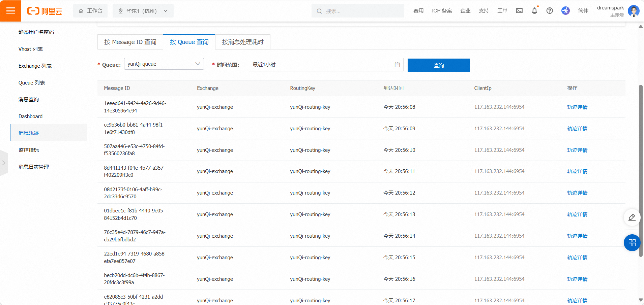Open the orange hamburger menu
This screenshot has height=305, width=644.
tap(10, 11)
